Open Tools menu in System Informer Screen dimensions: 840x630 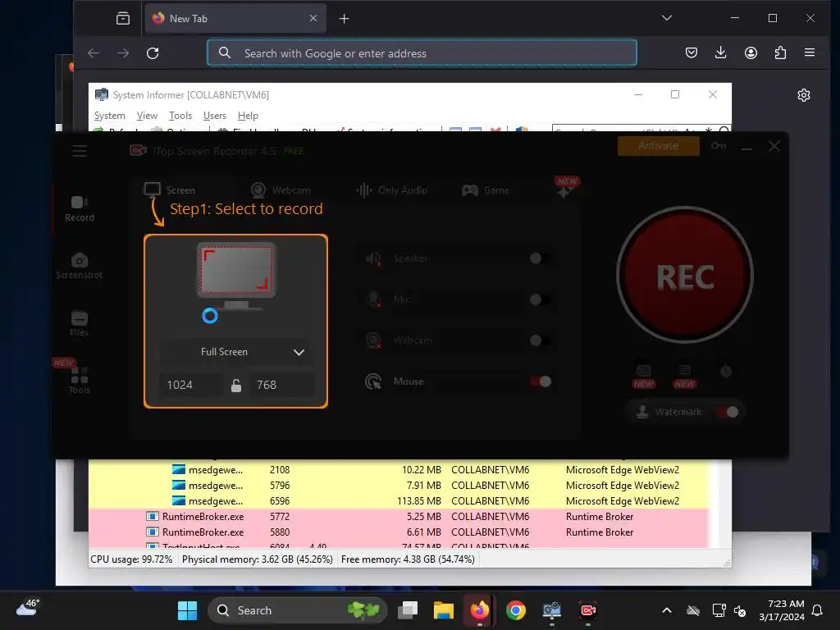[x=180, y=116]
